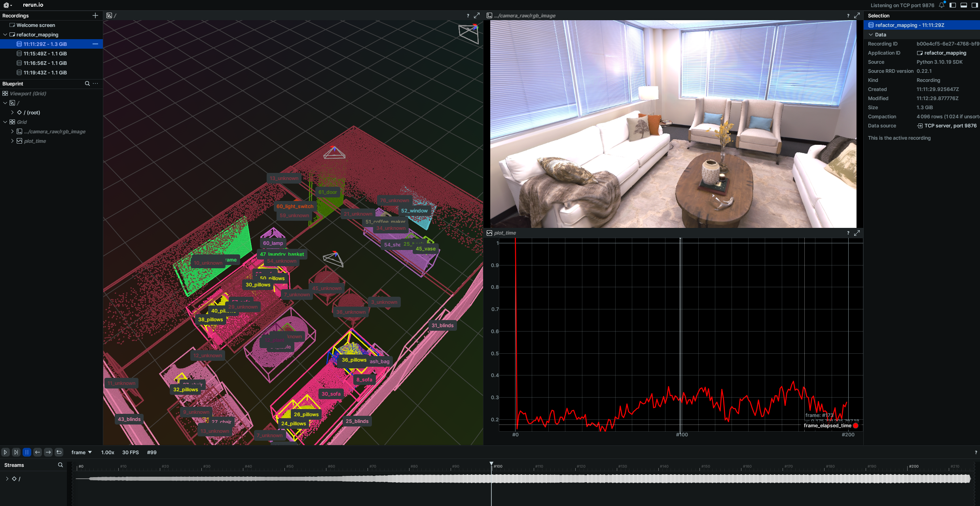Collapse the Data section
The height and width of the screenshot is (506, 980).
point(870,34)
